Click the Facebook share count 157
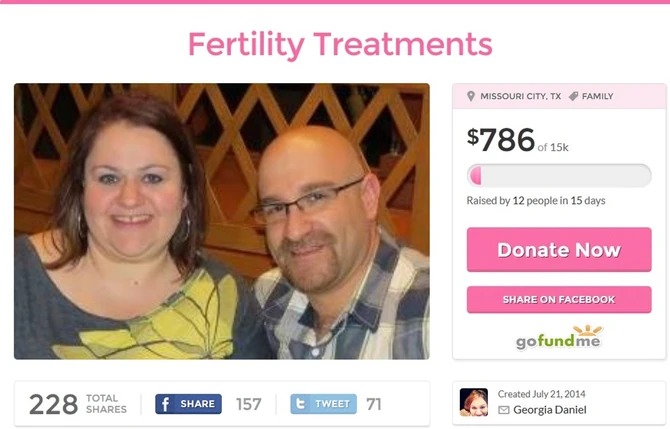The width and height of the screenshot is (670, 429). coord(248,404)
